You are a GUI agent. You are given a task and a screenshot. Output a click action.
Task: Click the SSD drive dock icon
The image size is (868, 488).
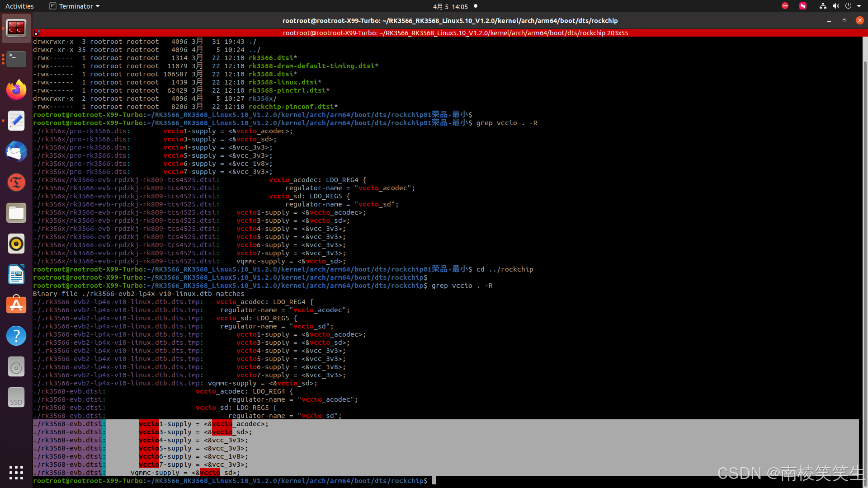[16, 397]
